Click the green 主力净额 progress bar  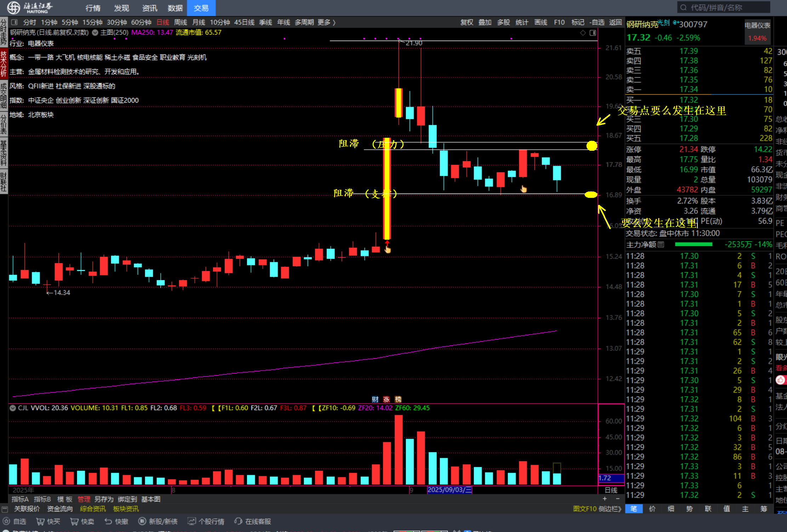(694, 244)
